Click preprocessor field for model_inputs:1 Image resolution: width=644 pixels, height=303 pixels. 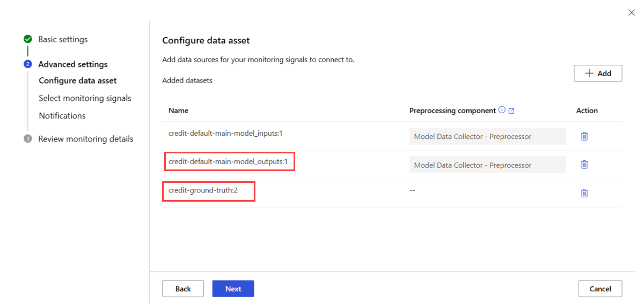point(487,136)
